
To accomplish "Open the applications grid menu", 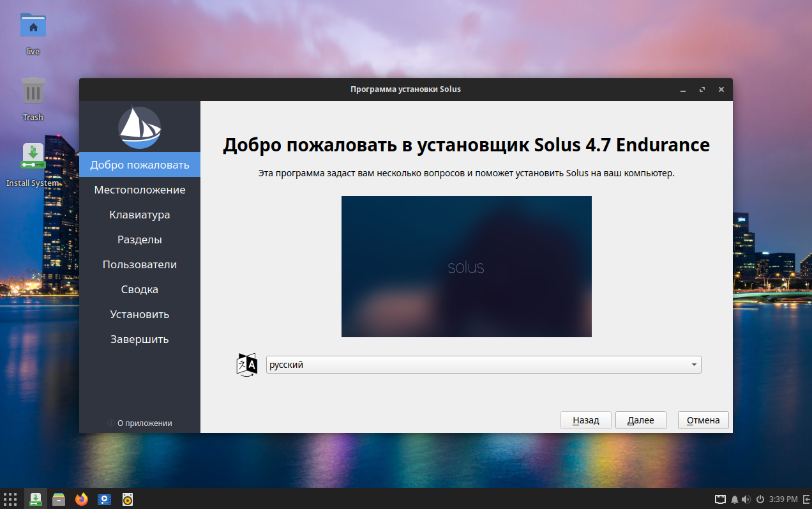I will (x=10, y=499).
